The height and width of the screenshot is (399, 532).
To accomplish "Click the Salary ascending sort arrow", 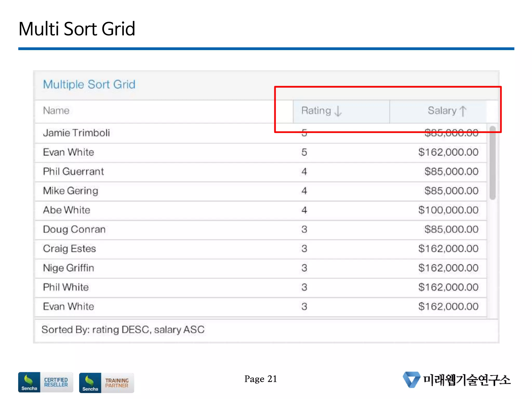I will point(463,111).
